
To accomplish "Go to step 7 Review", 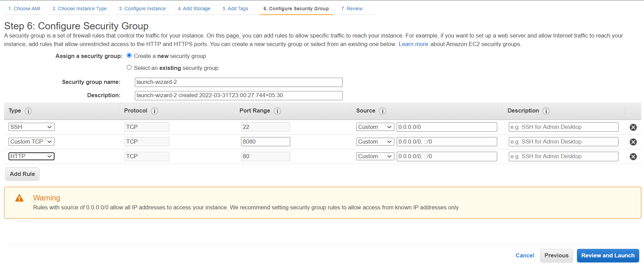I will tap(352, 9).
